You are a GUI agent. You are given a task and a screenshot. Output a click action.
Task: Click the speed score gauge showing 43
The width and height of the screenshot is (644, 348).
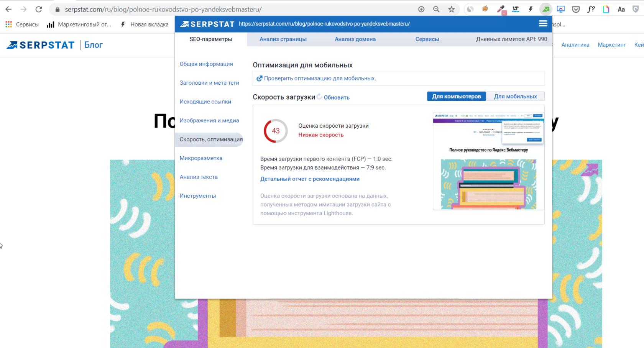pos(276,131)
